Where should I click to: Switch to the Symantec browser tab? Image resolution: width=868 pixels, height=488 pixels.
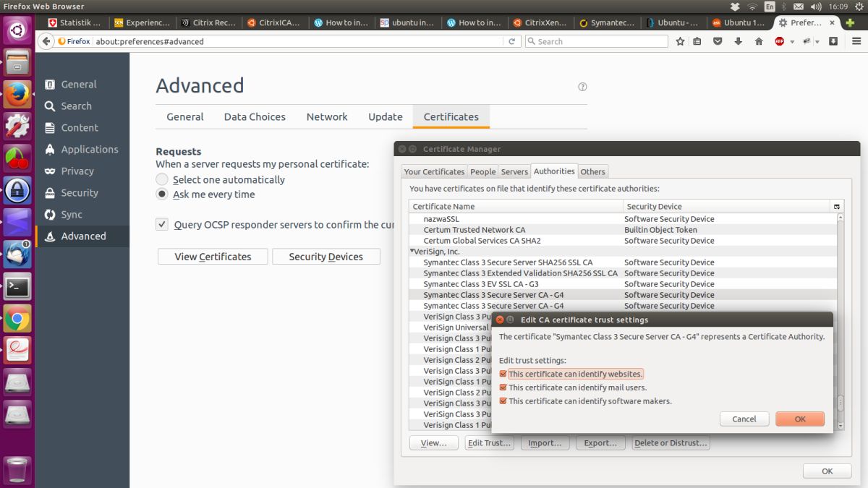tap(606, 22)
